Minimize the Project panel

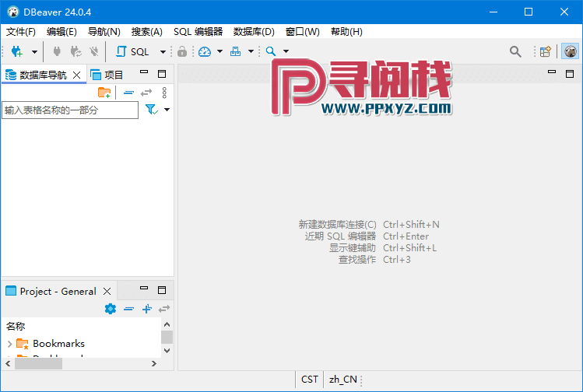click(x=144, y=288)
